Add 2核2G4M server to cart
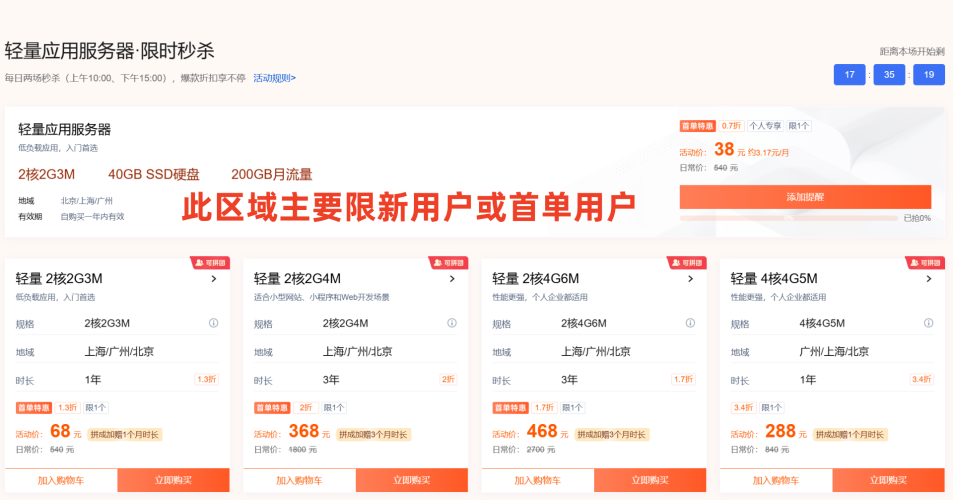This screenshot has width=953, height=500. click(299, 480)
